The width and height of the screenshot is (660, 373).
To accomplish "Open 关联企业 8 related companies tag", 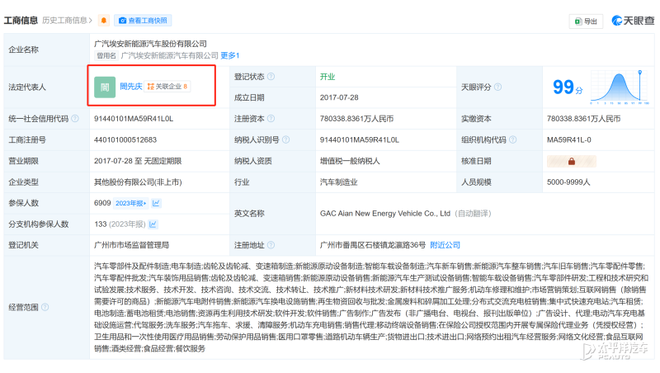I will click(167, 86).
